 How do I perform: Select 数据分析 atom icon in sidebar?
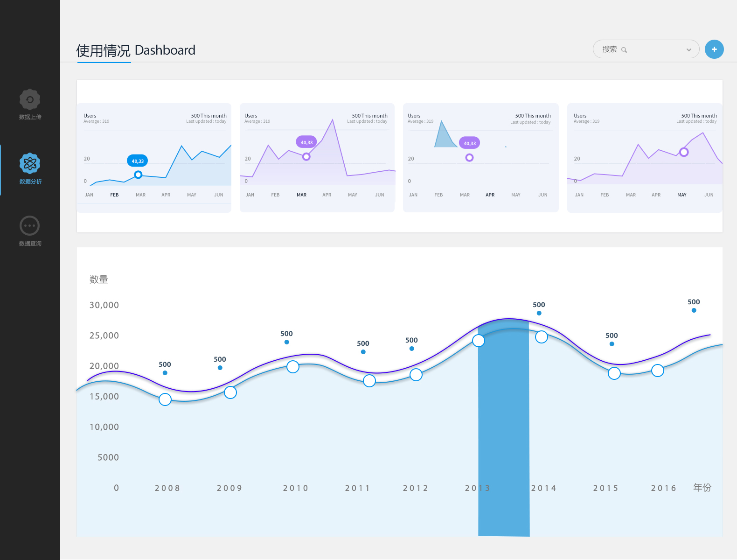pos(30,163)
